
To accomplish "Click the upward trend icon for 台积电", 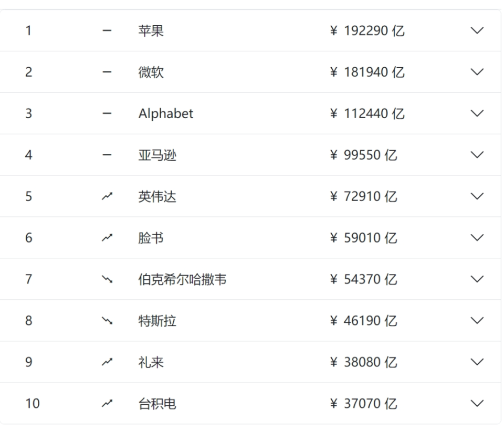I will pyautogui.click(x=107, y=403).
